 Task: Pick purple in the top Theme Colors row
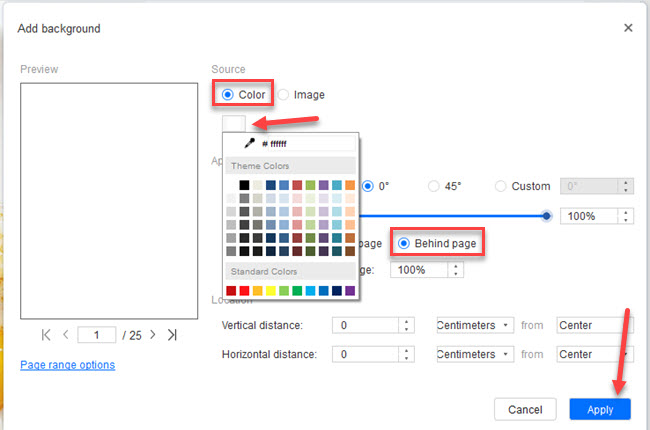pyautogui.click(x=323, y=185)
